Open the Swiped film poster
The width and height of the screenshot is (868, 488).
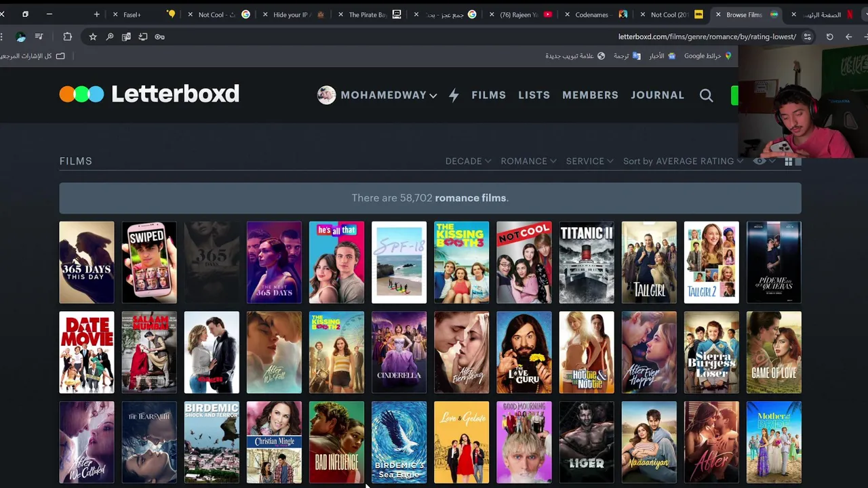pyautogui.click(x=149, y=262)
